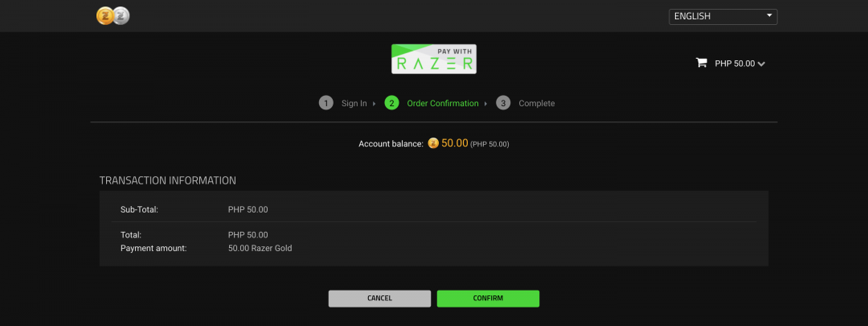
Task: Open the ENGLISH language dropdown
Action: tap(723, 17)
